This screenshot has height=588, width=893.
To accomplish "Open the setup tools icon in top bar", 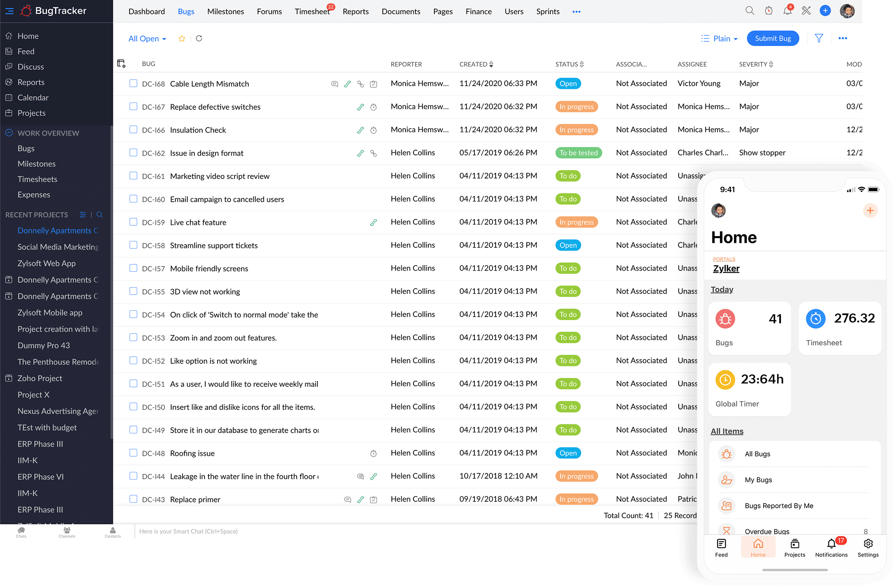I will tap(806, 11).
